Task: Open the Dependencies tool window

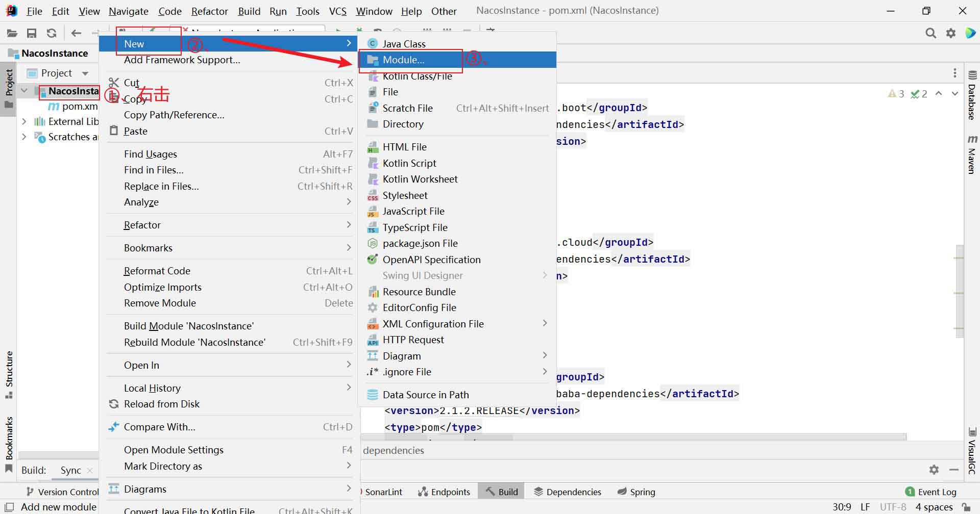Action: click(568, 492)
